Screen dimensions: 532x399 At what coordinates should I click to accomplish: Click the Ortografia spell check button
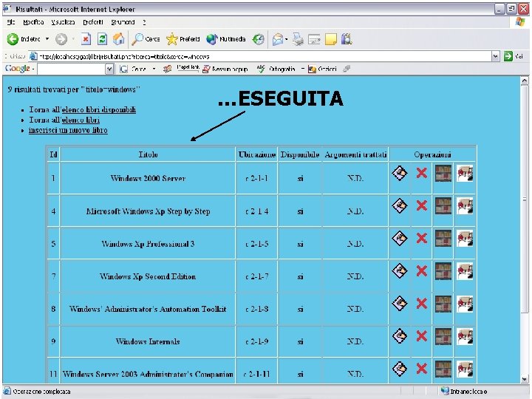(276, 69)
